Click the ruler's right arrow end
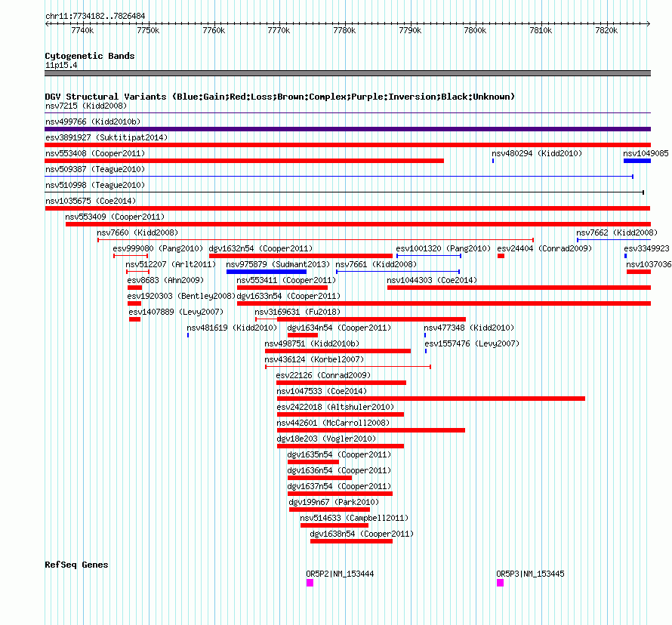Viewport: 672px width, 625px height. coord(649,24)
